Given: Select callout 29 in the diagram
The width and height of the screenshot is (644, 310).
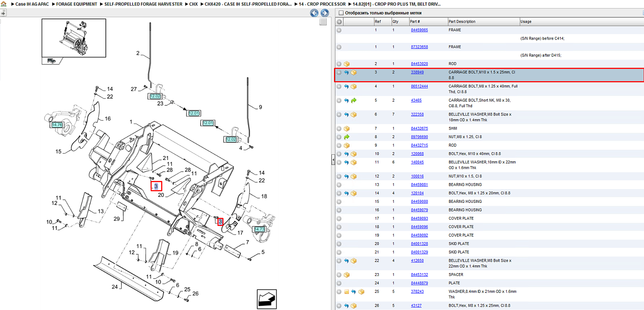Looking at the screenshot, I should pyautogui.click(x=117, y=219).
